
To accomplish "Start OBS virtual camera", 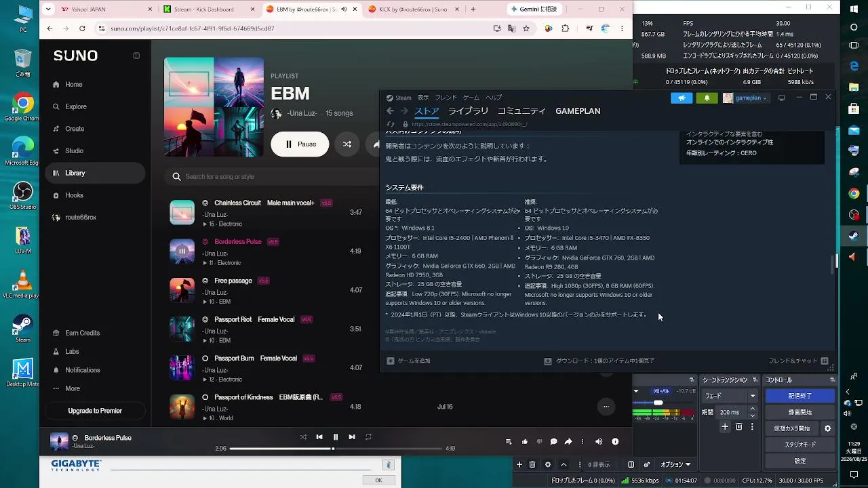I will pyautogui.click(x=792, y=428).
